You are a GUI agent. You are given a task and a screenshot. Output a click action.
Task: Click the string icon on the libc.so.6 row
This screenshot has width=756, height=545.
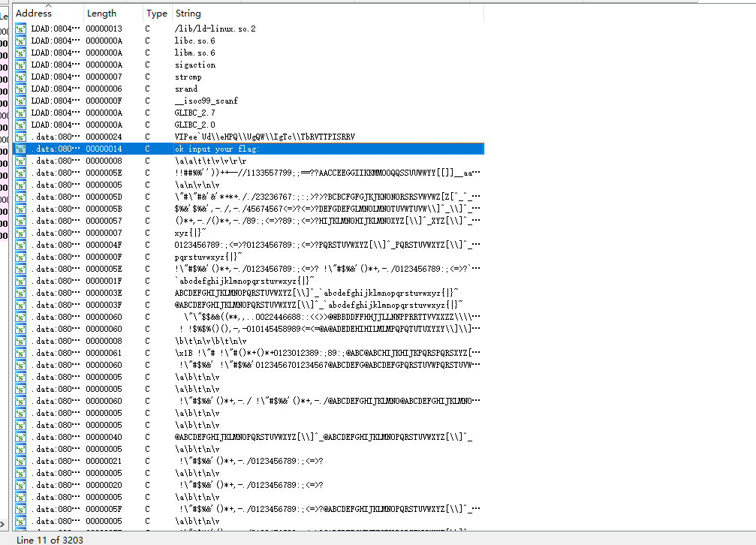coord(21,41)
